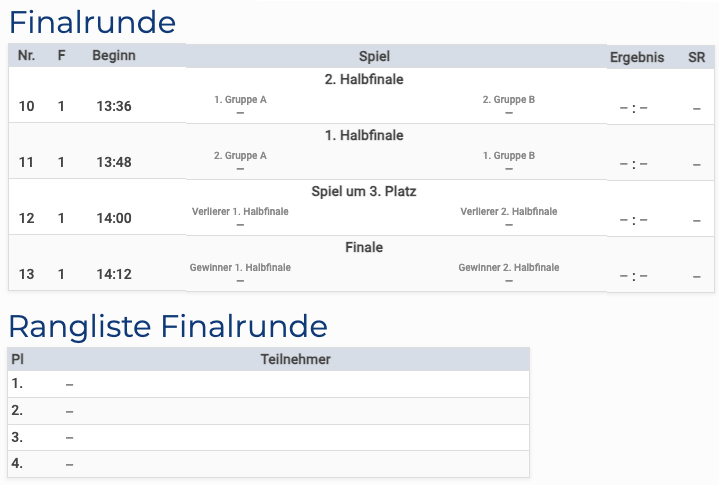Screen dimensions: 719x485
Task: Select the 2. Halbfinale match title
Action: (364, 80)
